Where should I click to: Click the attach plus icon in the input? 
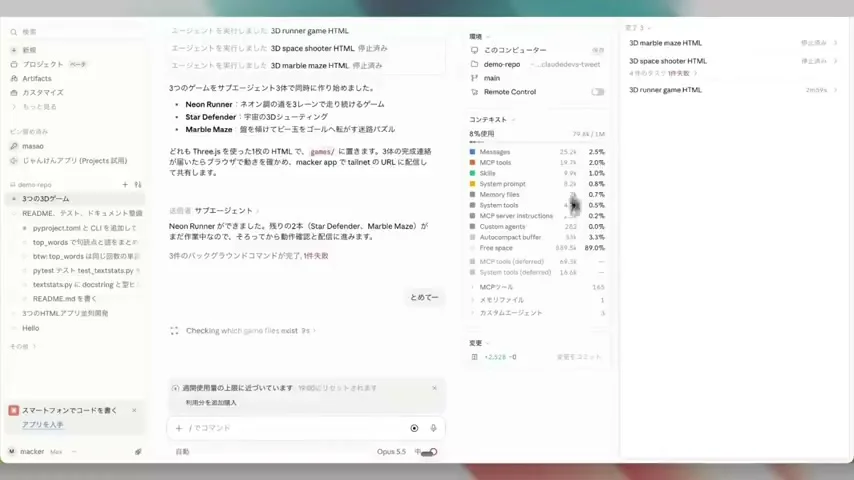pos(179,428)
